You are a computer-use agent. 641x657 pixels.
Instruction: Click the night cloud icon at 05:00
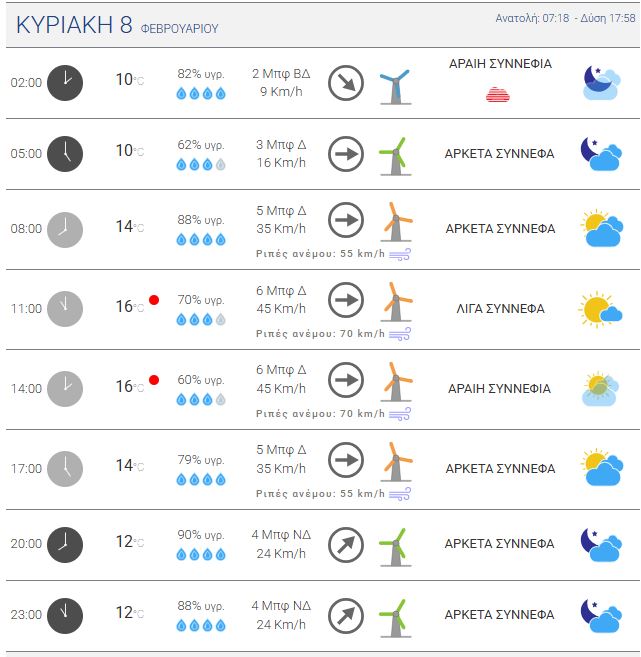tap(602, 154)
